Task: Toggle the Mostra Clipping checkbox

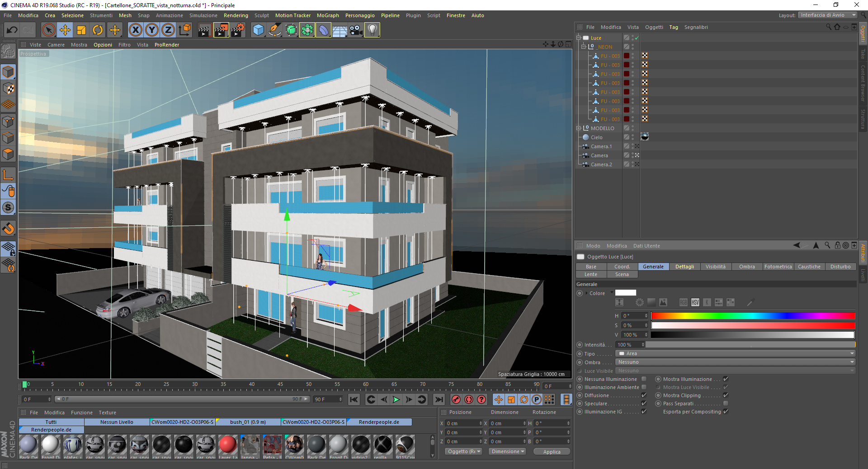Action: coord(726,395)
